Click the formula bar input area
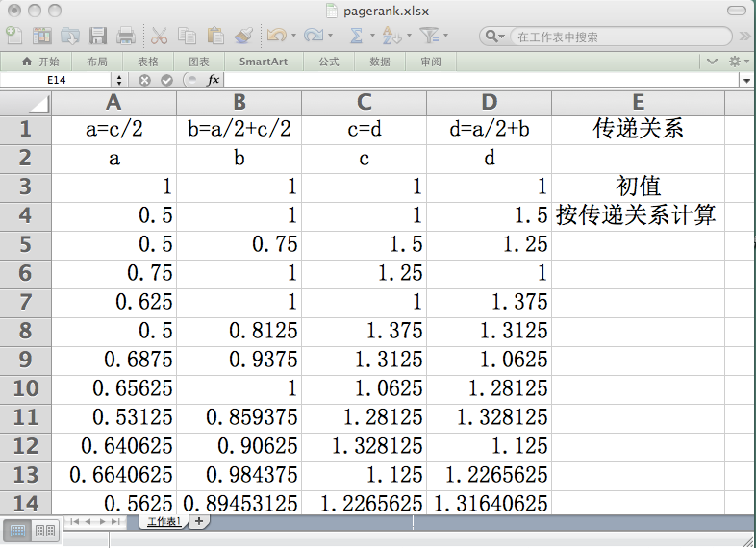This screenshot has height=548, width=756. (x=481, y=80)
